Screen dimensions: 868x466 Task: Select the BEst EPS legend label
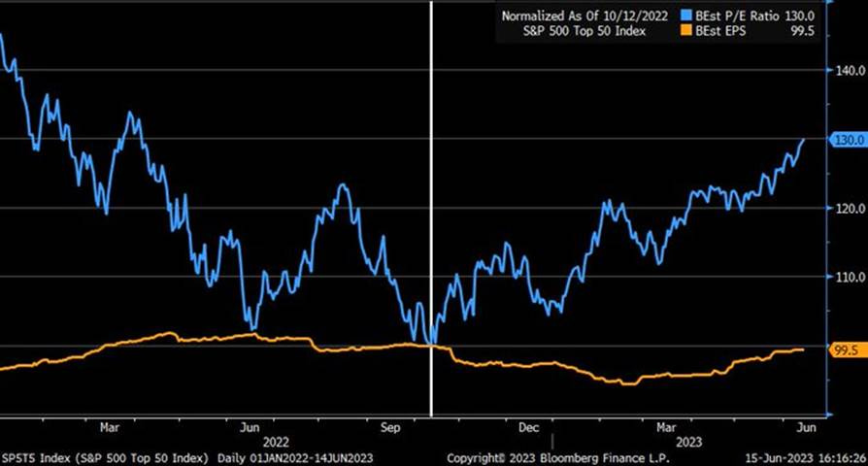pos(720,31)
